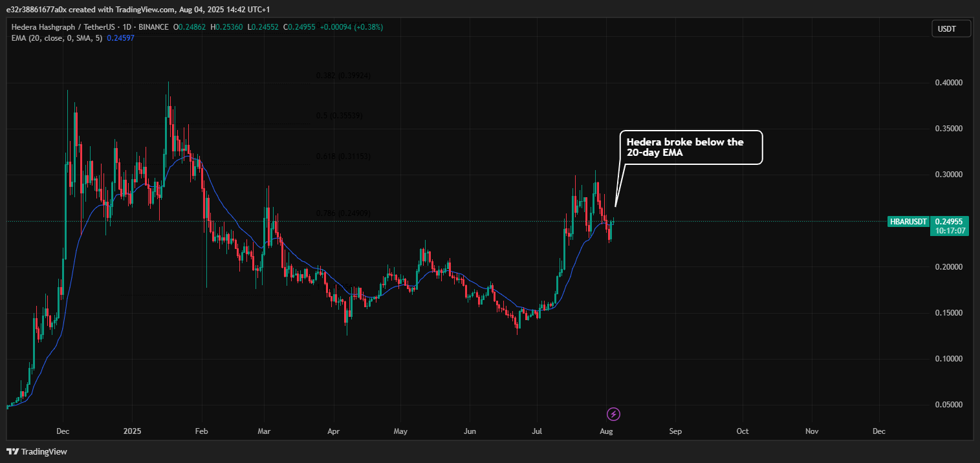This screenshot has height=463, width=980.
Task: Click the 0.20000 price axis label
Action: click(x=949, y=267)
